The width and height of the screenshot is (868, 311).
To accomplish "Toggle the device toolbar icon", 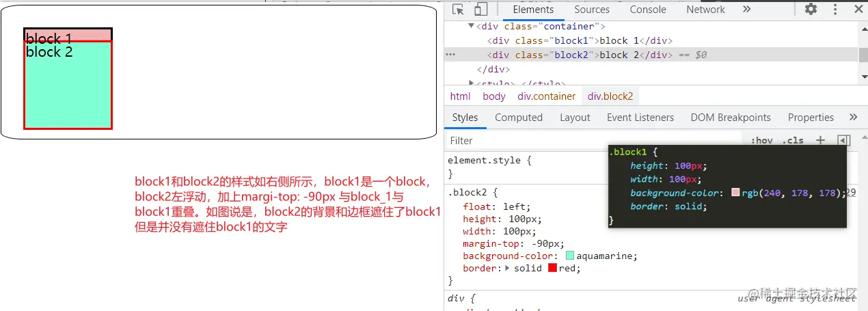I will (x=480, y=10).
